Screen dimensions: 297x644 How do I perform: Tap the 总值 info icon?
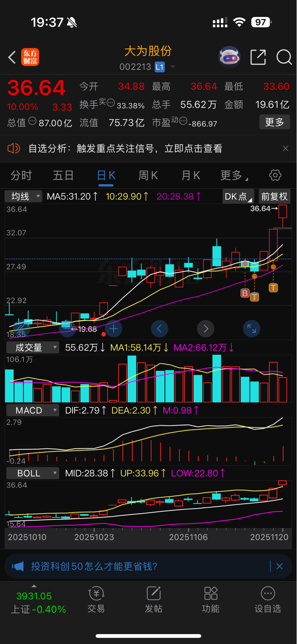click(32, 121)
